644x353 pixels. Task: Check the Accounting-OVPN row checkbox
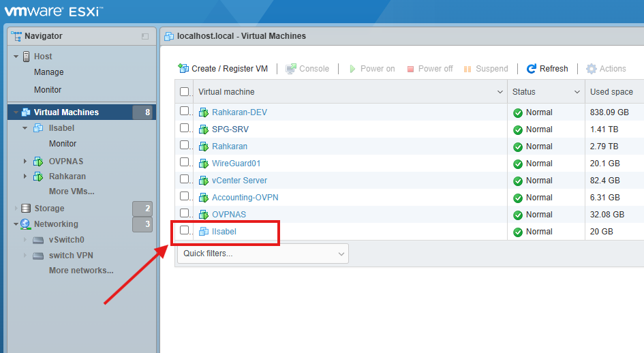(x=185, y=196)
